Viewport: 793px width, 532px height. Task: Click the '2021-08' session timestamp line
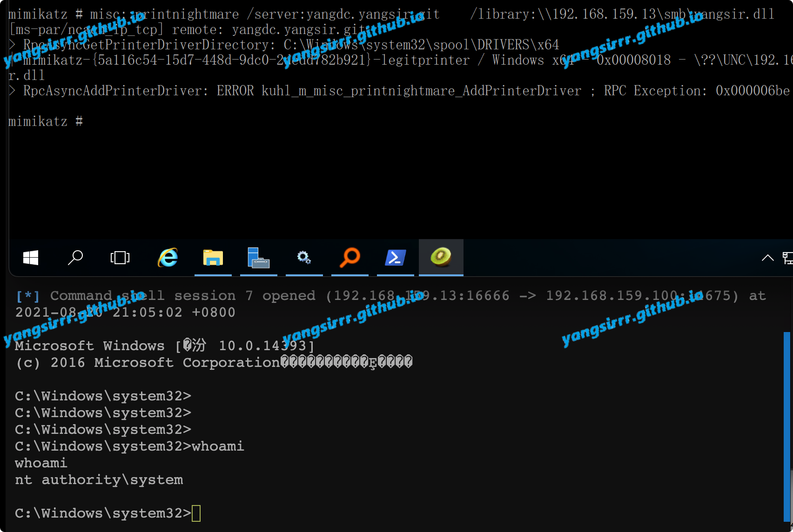click(x=125, y=313)
